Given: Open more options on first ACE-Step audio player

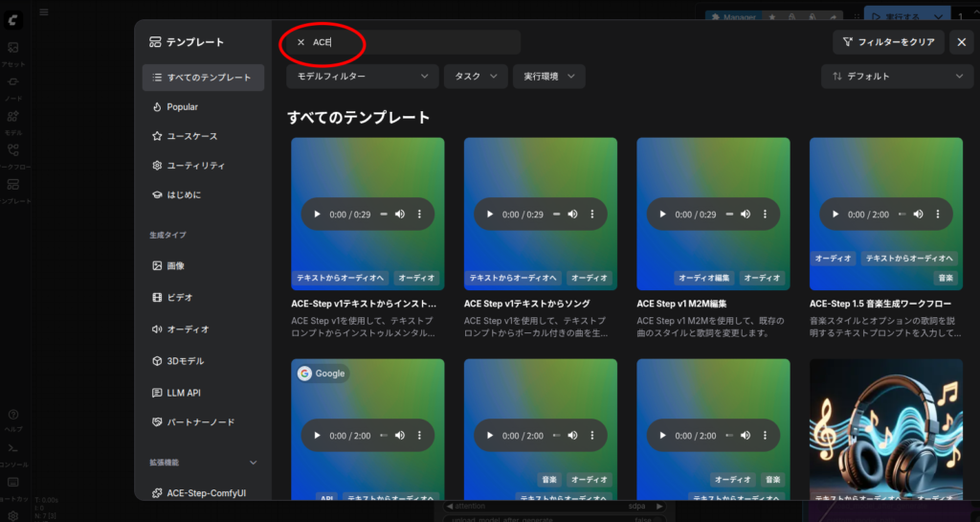Looking at the screenshot, I should [x=418, y=215].
